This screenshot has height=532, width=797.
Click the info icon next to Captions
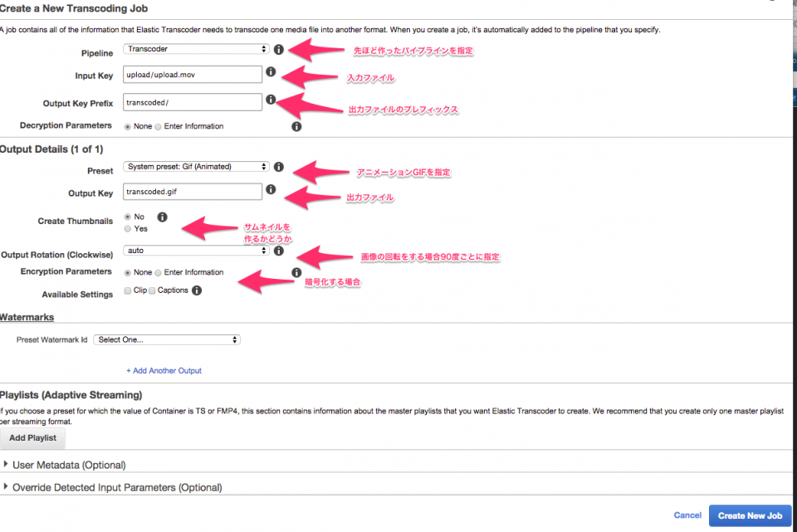point(197,290)
